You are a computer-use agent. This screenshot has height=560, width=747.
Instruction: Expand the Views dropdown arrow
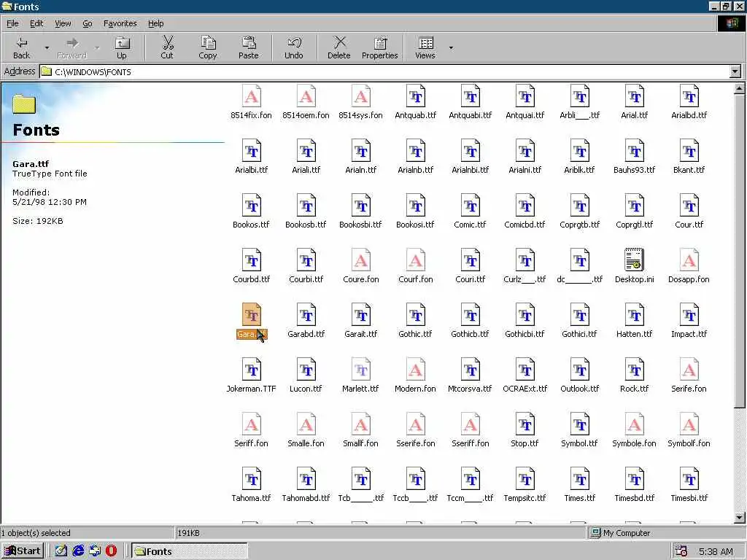tap(451, 47)
